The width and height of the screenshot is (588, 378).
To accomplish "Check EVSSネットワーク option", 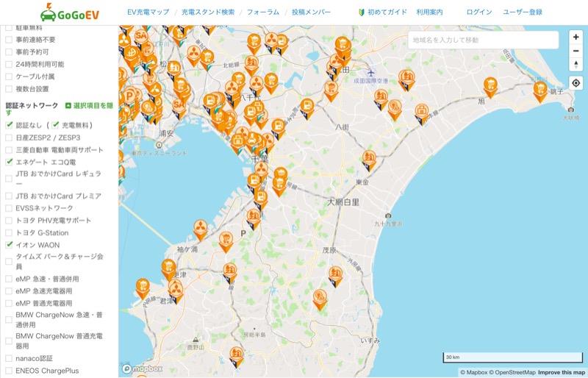I will (9, 208).
